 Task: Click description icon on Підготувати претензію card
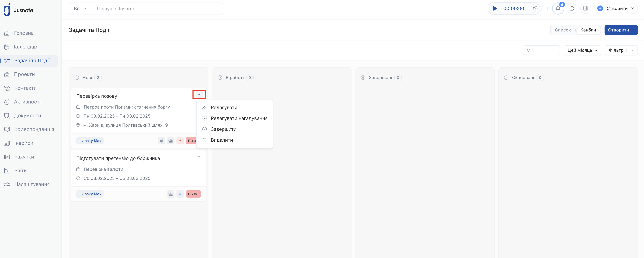pyautogui.click(x=171, y=194)
